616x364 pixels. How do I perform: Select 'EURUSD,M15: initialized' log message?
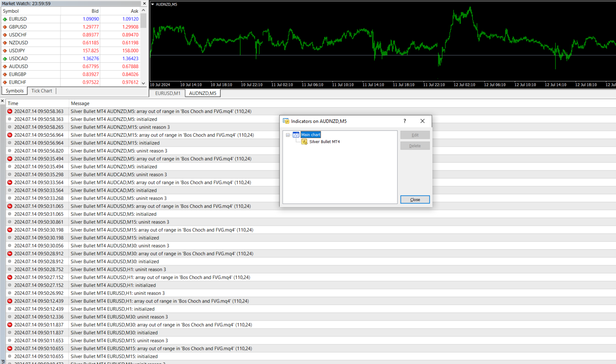point(114,356)
